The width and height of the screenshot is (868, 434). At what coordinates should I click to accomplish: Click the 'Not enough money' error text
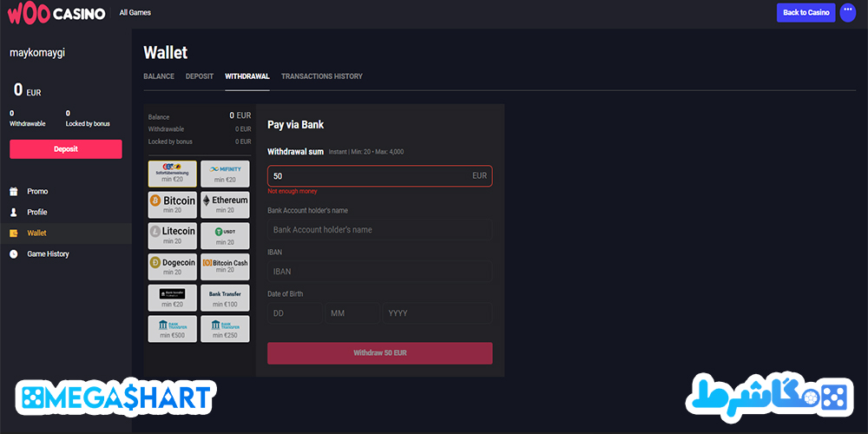click(293, 192)
